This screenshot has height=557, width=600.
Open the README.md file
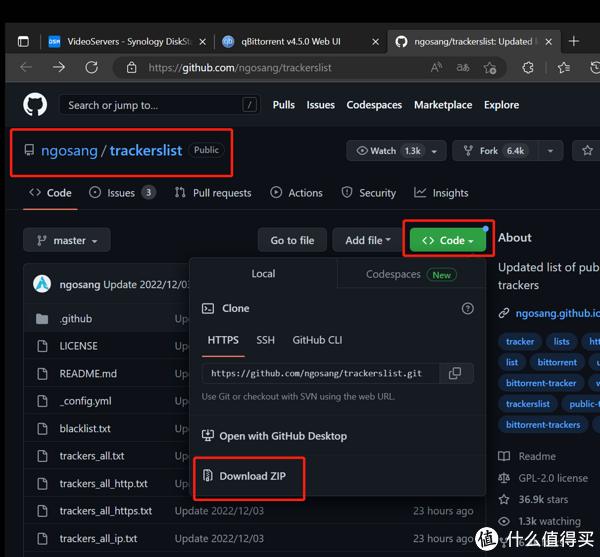point(88,373)
